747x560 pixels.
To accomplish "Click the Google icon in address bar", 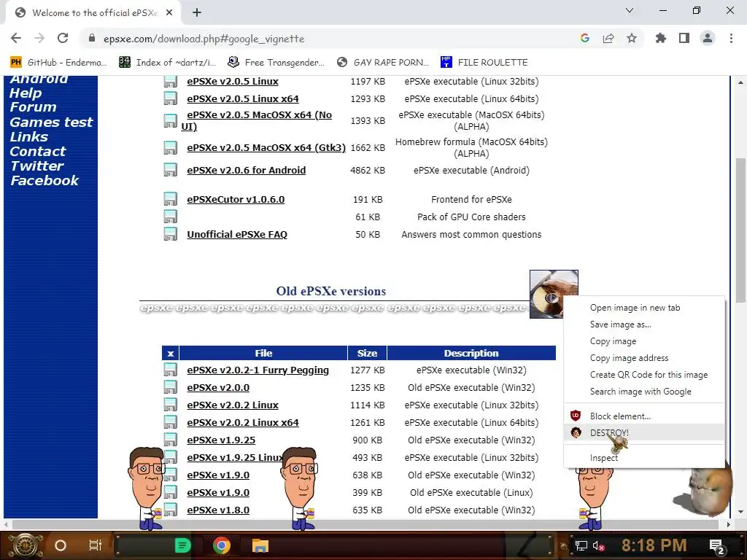I will pos(585,38).
